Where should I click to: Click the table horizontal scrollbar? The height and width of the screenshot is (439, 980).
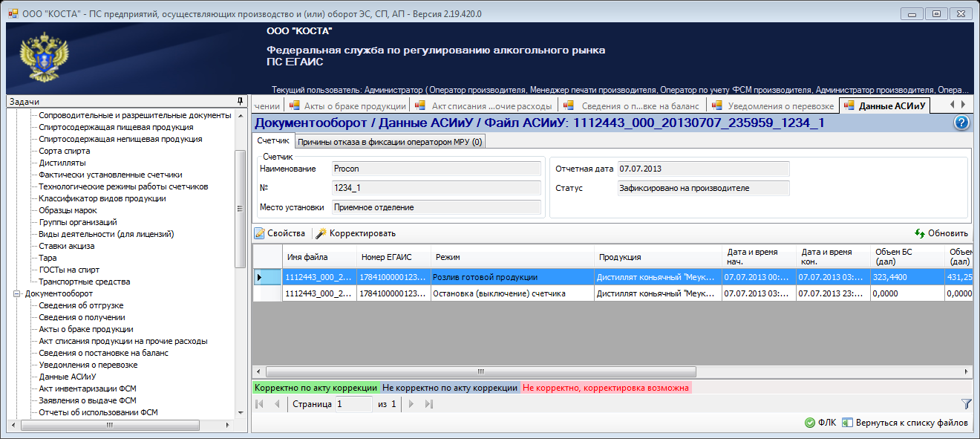click(480, 371)
